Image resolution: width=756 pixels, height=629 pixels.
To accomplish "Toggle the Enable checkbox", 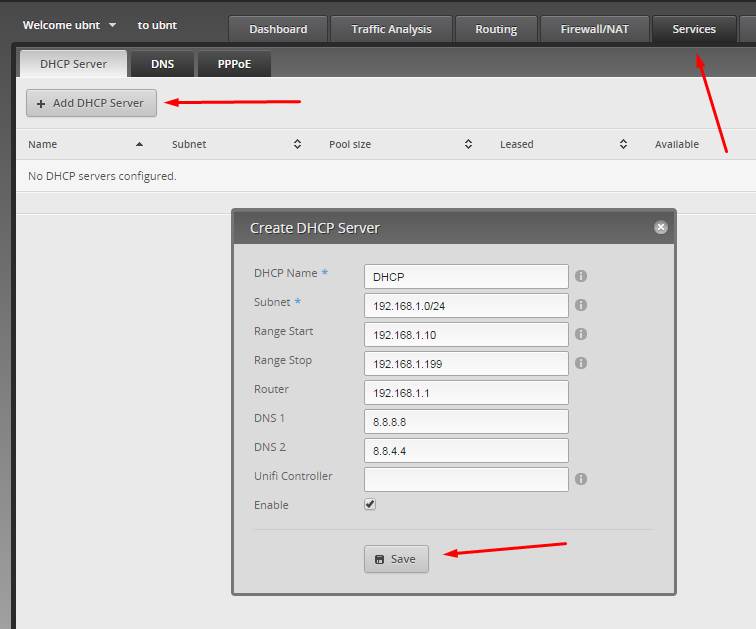I will [x=370, y=505].
